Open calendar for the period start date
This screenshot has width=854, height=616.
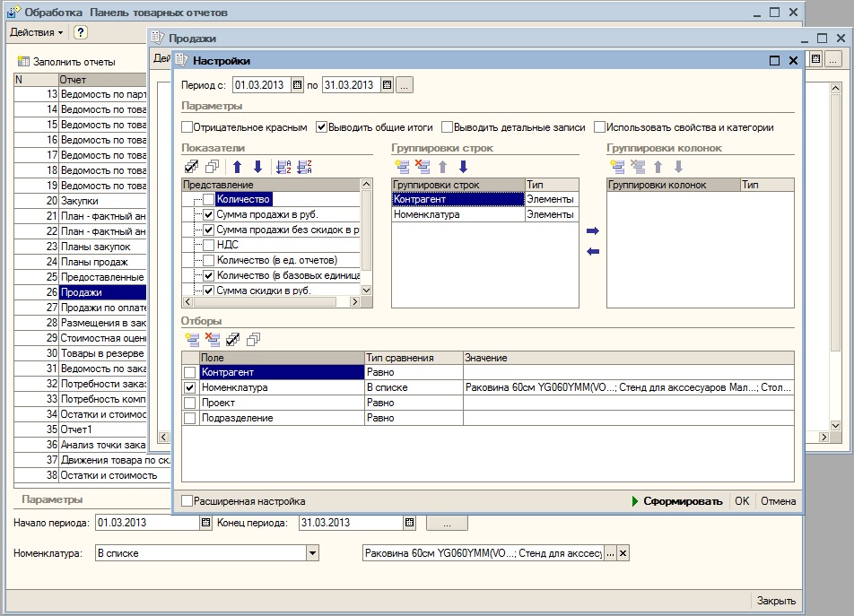(x=298, y=85)
